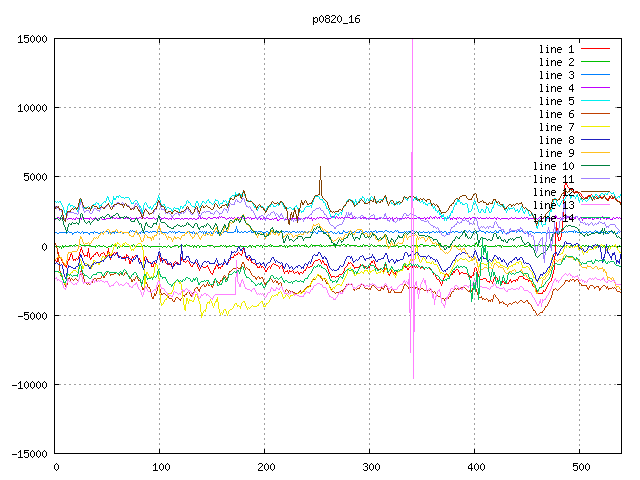Image resolution: width=640 pixels, height=480 pixels.
Task: Click the 500 x-axis tick label
Action: (580, 467)
